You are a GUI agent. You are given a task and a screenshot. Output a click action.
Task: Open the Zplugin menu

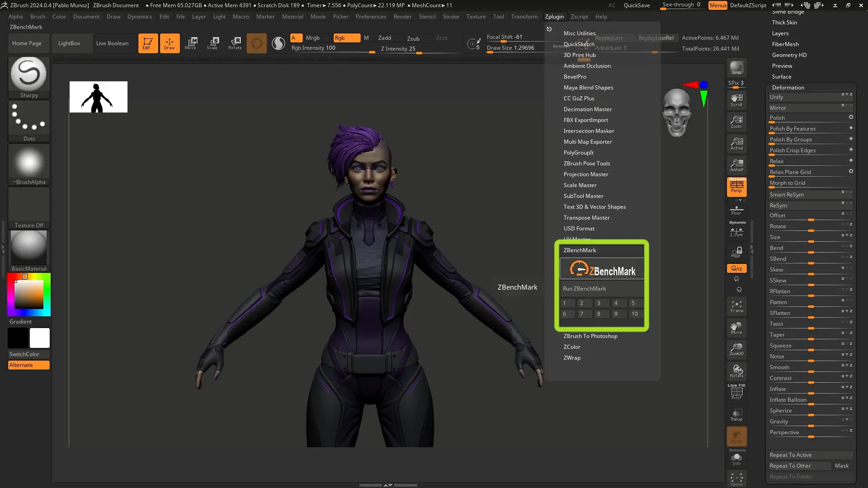554,17
